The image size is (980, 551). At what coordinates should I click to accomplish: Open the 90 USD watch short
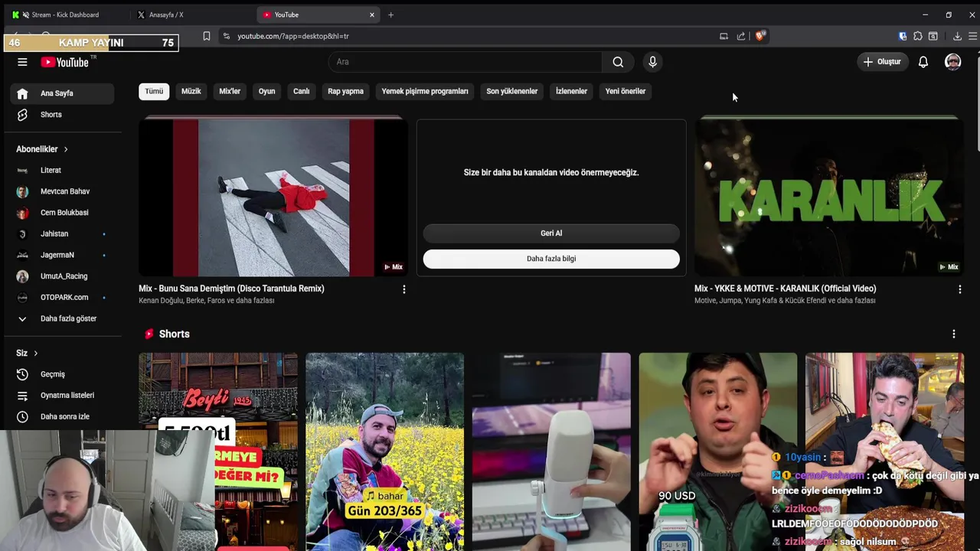[717, 452]
